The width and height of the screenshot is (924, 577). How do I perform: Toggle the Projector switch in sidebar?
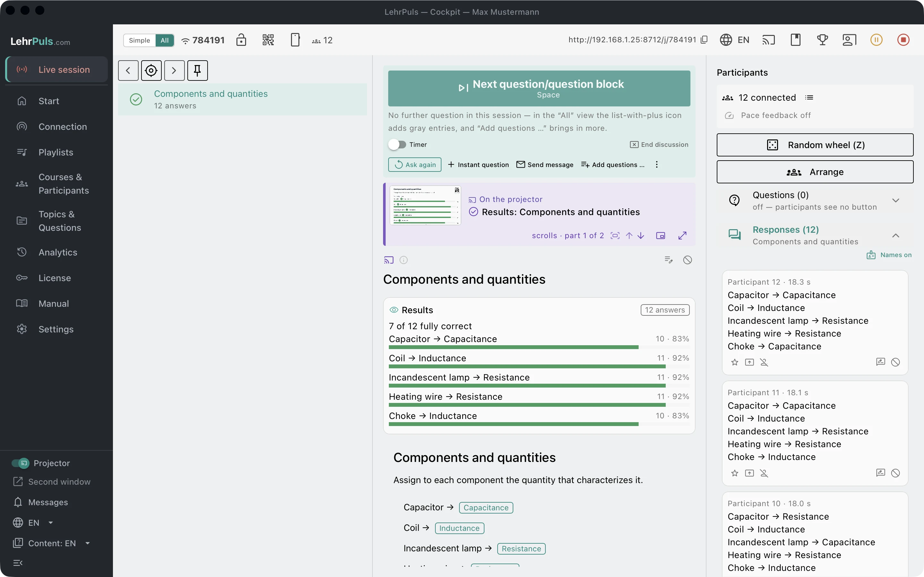20,463
